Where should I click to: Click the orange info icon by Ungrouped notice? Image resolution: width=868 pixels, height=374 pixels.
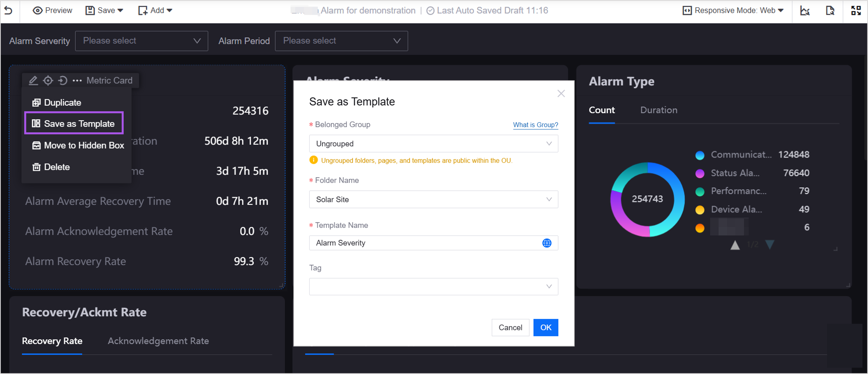pyautogui.click(x=313, y=160)
